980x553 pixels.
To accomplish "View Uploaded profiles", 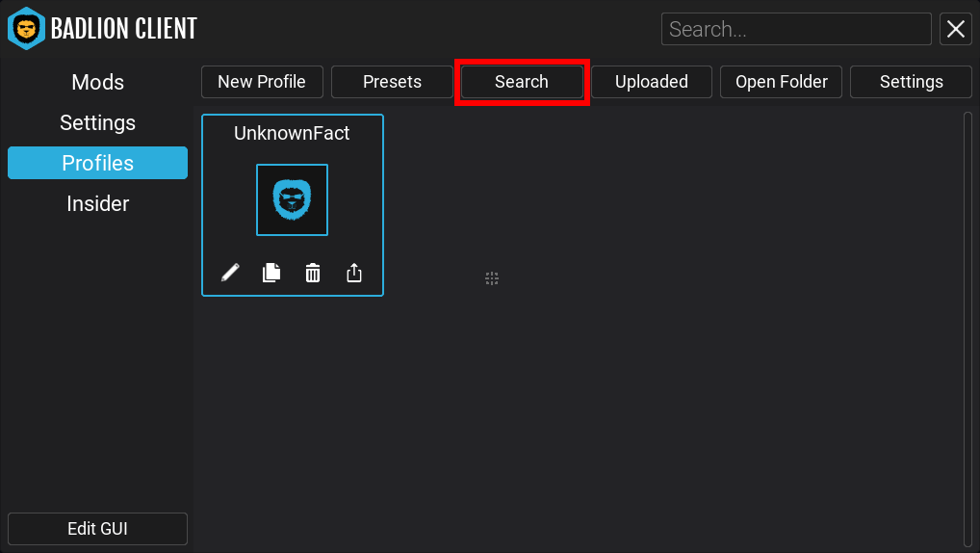I will click(652, 82).
